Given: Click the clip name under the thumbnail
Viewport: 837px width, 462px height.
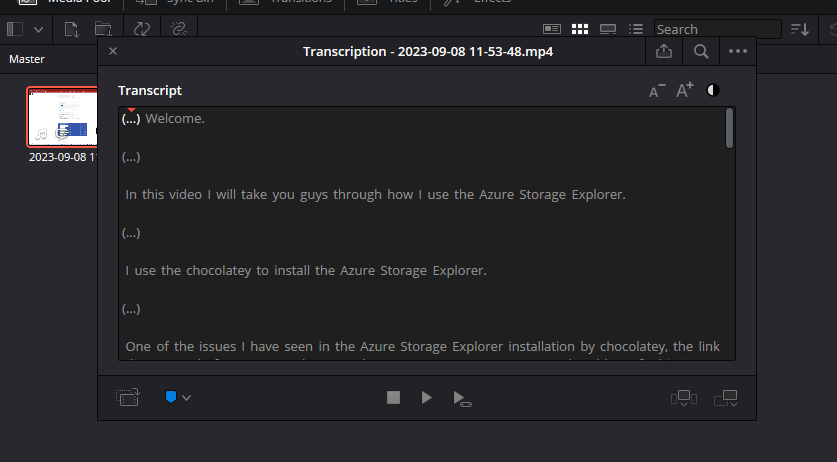Looking at the screenshot, I should click(63, 157).
